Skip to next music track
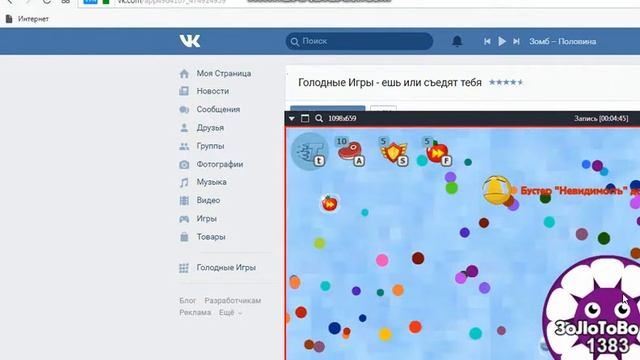640x360 pixels. click(x=516, y=41)
